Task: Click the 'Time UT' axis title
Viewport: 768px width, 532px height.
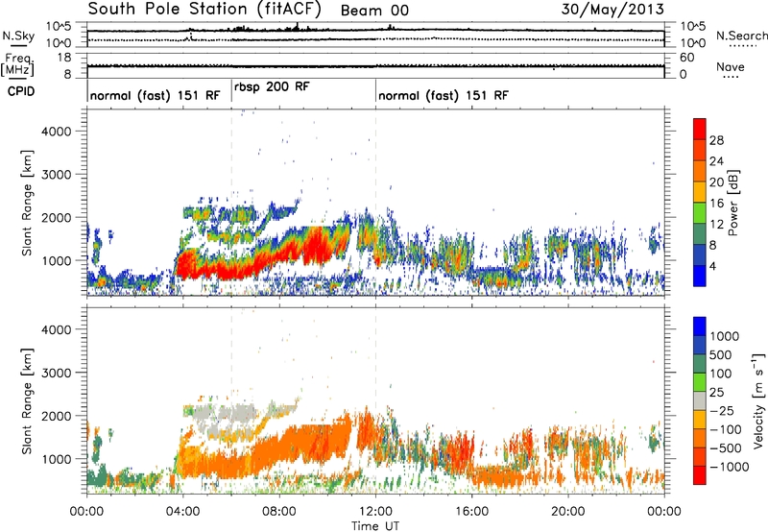Action: [375, 526]
